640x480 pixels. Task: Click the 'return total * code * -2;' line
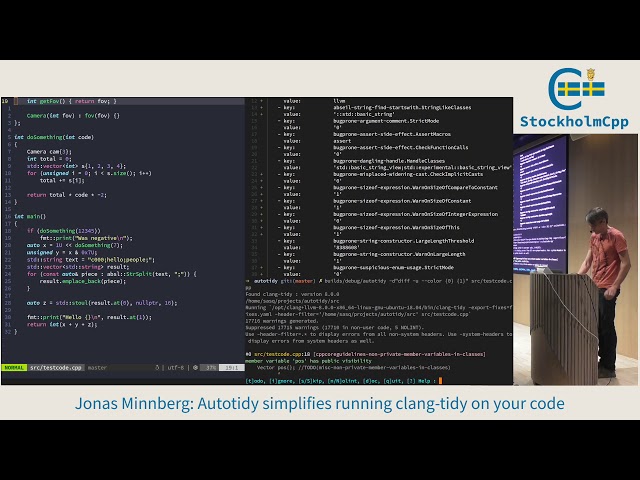[x=67, y=195]
